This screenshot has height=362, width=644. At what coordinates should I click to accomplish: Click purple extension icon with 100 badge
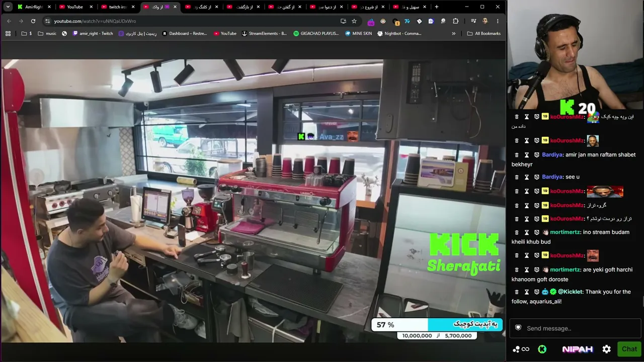click(371, 22)
